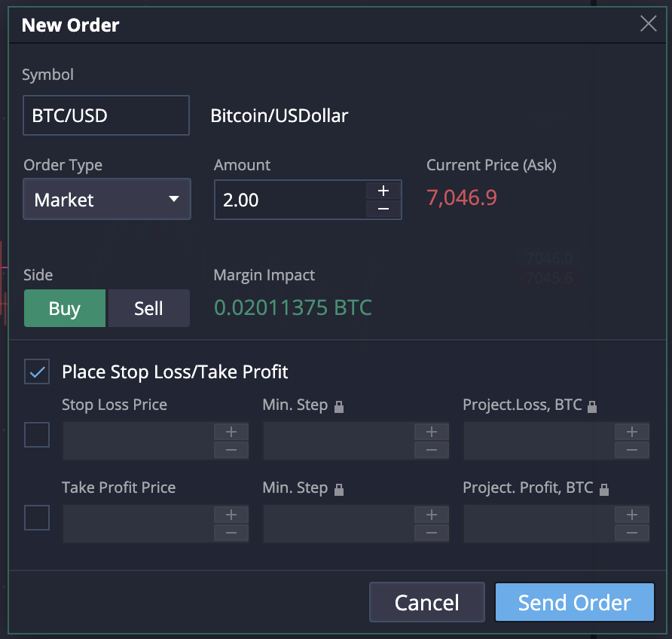Click the Take Profit Price plus icon

231,515
